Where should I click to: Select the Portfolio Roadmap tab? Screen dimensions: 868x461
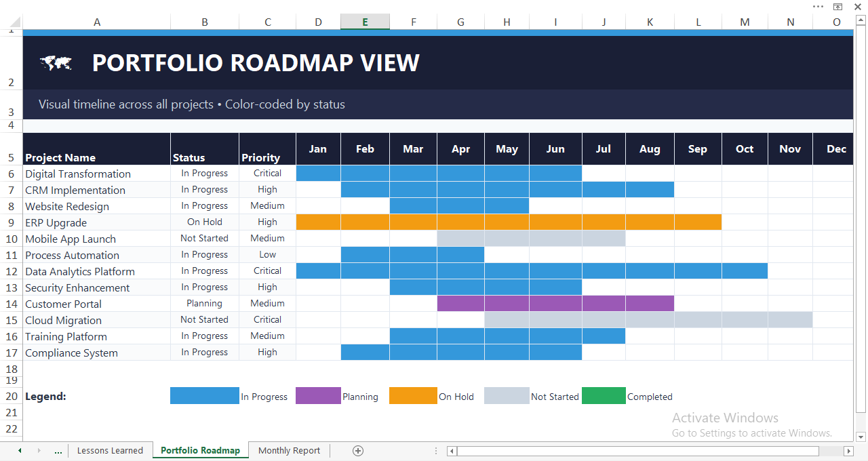200,450
